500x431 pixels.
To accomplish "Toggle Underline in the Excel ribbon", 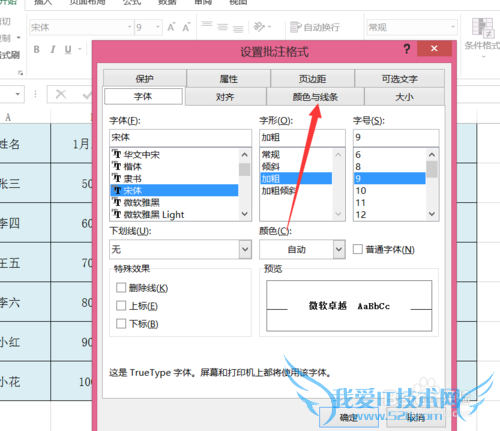I will (68, 50).
